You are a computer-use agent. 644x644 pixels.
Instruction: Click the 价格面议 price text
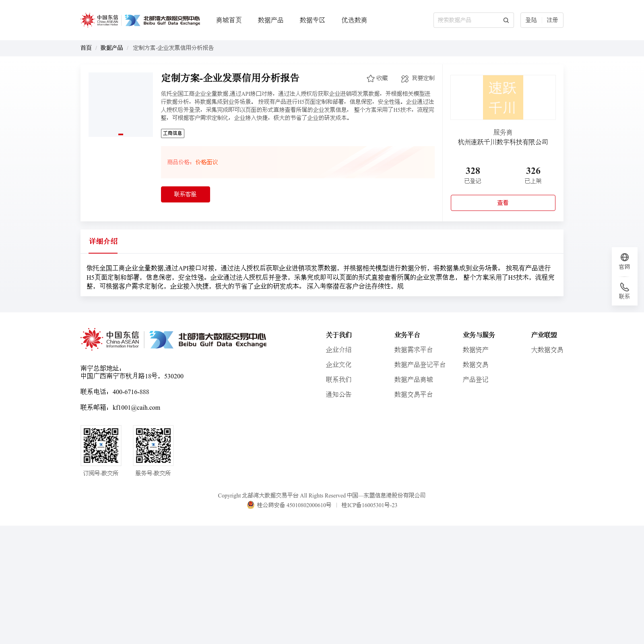point(207,162)
